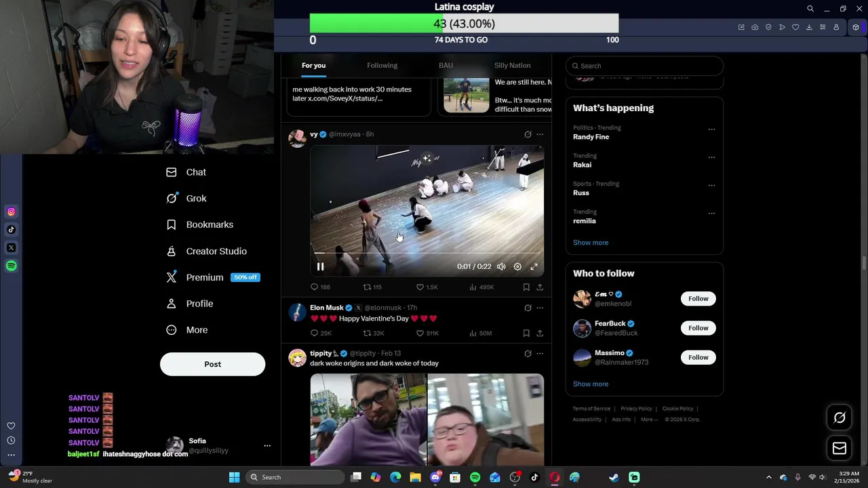This screenshot has width=868, height=488.
Task: Click the video progress bar
Action: point(427,253)
